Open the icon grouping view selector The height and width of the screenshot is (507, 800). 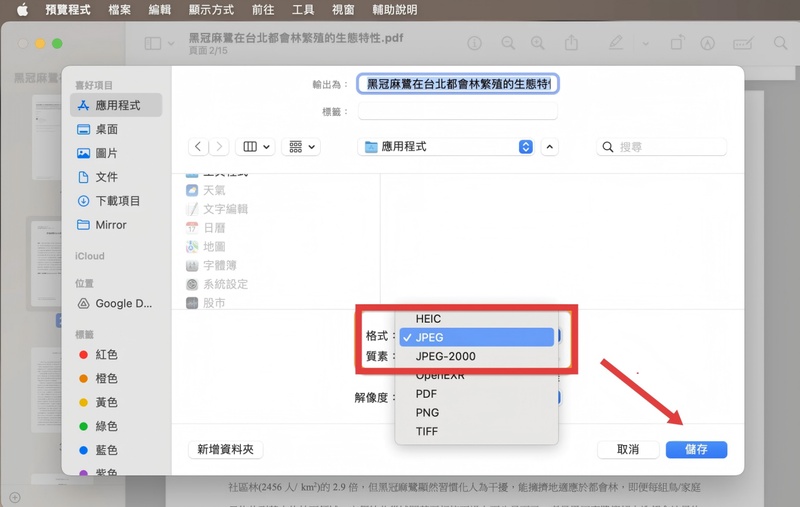(301, 147)
